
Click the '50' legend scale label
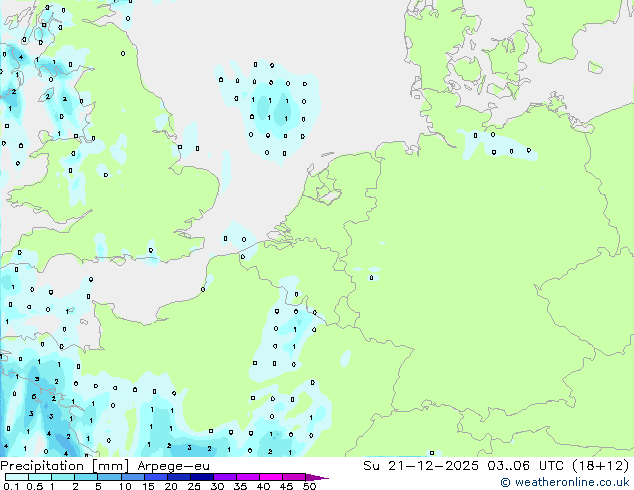click(x=309, y=486)
